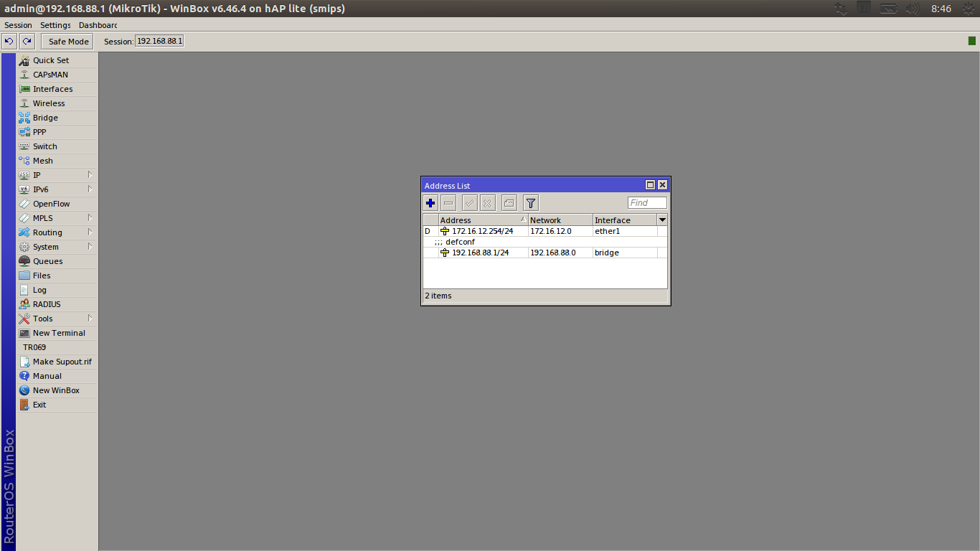Open the PPP menu
Image resolution: width=980 pixels, height=551 pixels.
pos(57,132)
